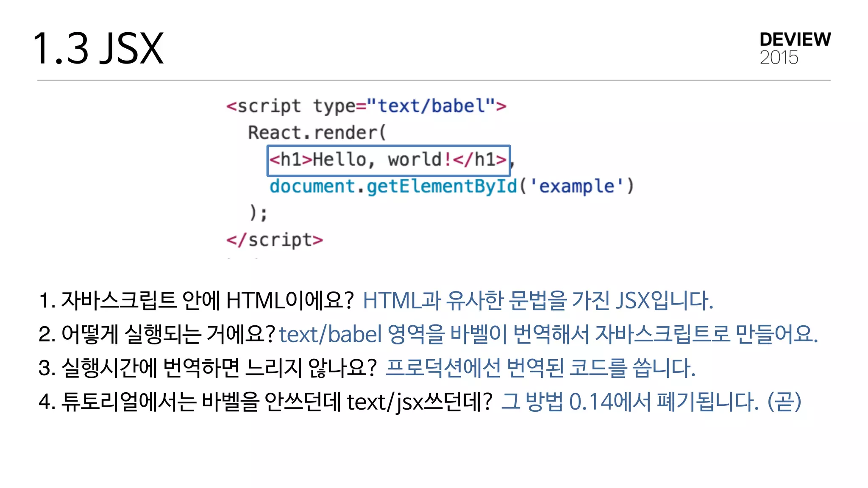The width and height of the screenshot is (868, 488).
Task: Click answer starting 'text/babel 영역을 바벨이'
Action: 548,334
